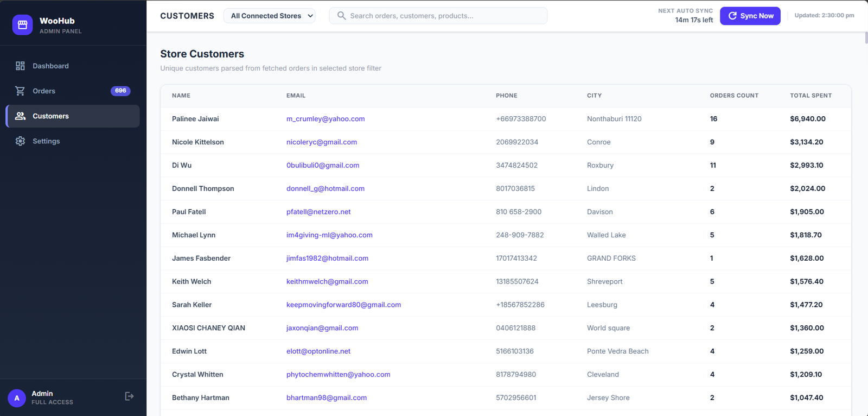Screen dimensions: 868x416
Task: Select customer name Di Wu
Action: click(x=182, y=165)
